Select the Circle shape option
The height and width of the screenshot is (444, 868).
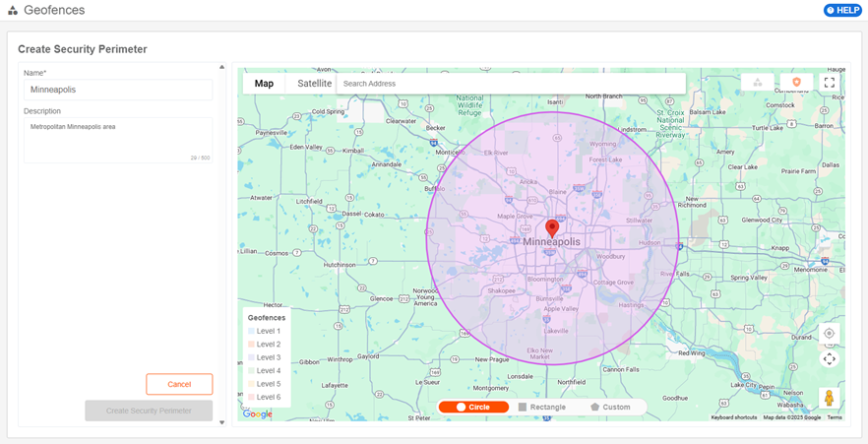pyautogui.click(x=473, y=407)
